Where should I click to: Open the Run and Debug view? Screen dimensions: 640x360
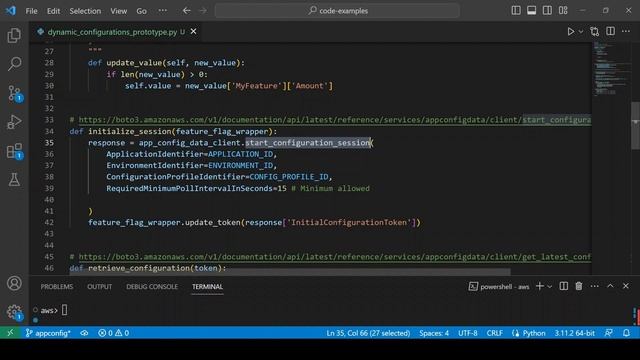coord(14,122)
